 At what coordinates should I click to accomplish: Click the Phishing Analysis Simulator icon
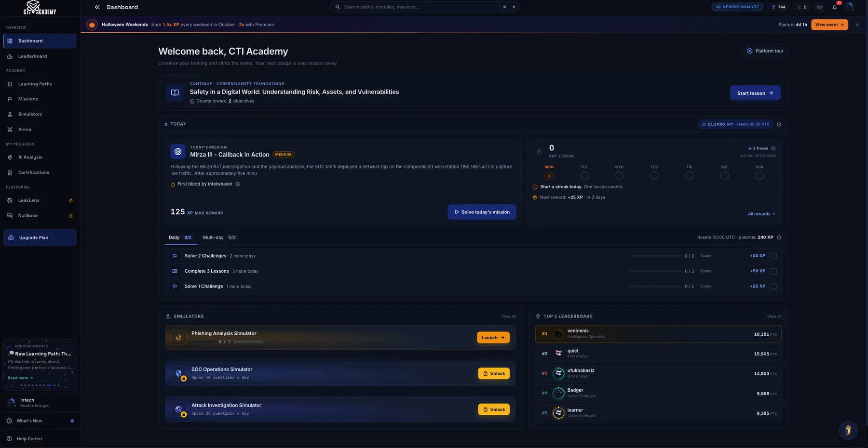[x=178, y=337]
